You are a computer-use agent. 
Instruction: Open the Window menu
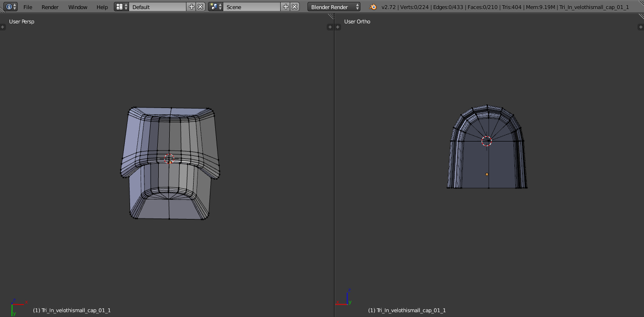(77, 7)
